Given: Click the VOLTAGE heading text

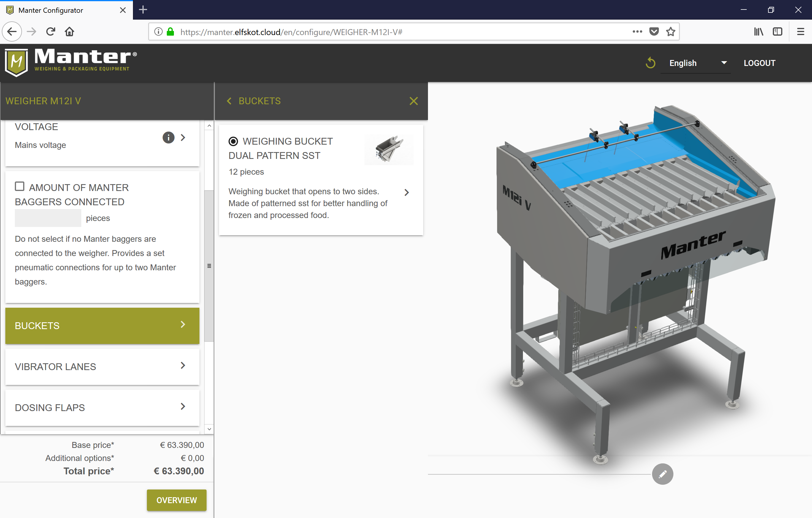Looking at the screenshot, I should point(37,127).
